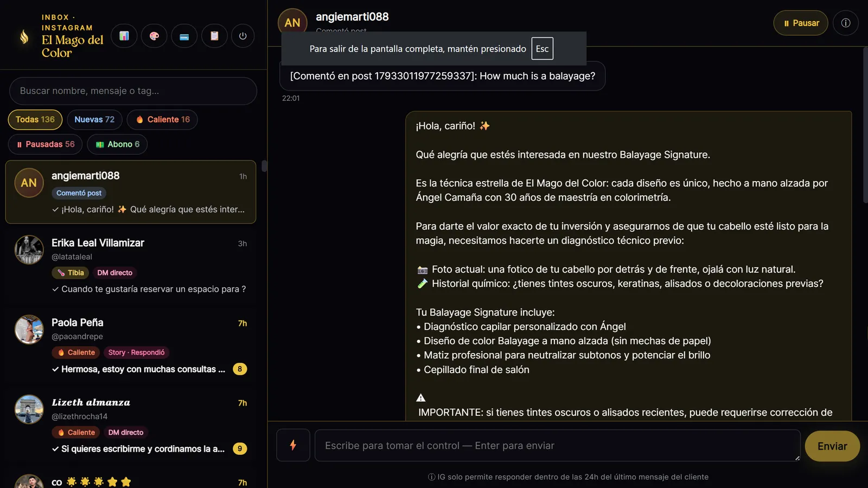The width and height of the screenshot is (868, 488).
Task: Click the power logout icon
Action: coord(242,36)
